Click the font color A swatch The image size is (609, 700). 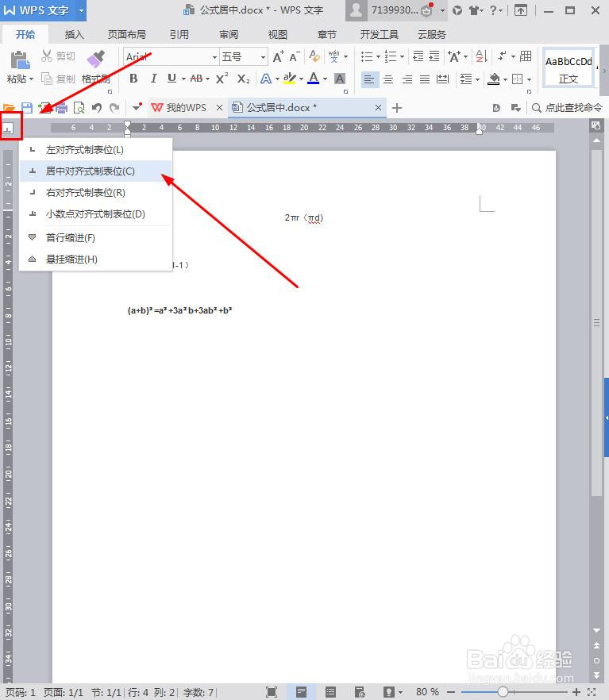pyautogui.click(x=314, y=79)
